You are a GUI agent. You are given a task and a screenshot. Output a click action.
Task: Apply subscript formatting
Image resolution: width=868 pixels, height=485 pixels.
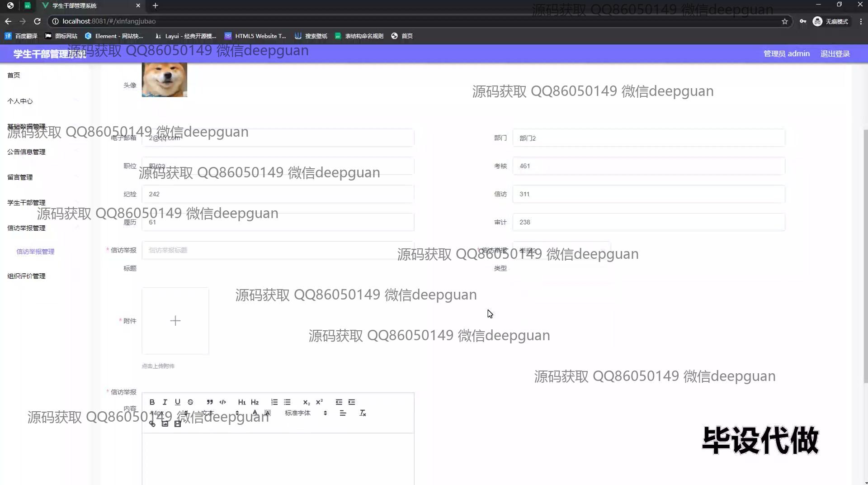coord(307,402)
